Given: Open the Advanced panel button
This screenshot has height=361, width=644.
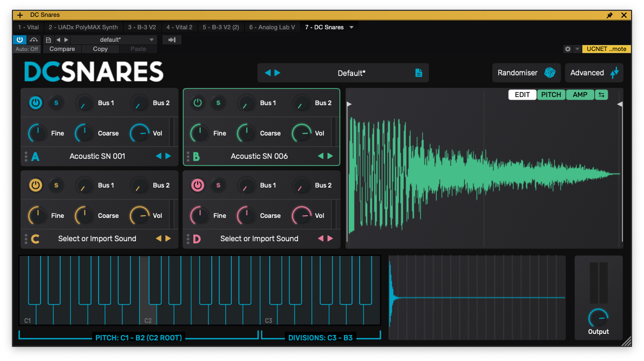Looking at the screenshot, I should tap(594, 73).
